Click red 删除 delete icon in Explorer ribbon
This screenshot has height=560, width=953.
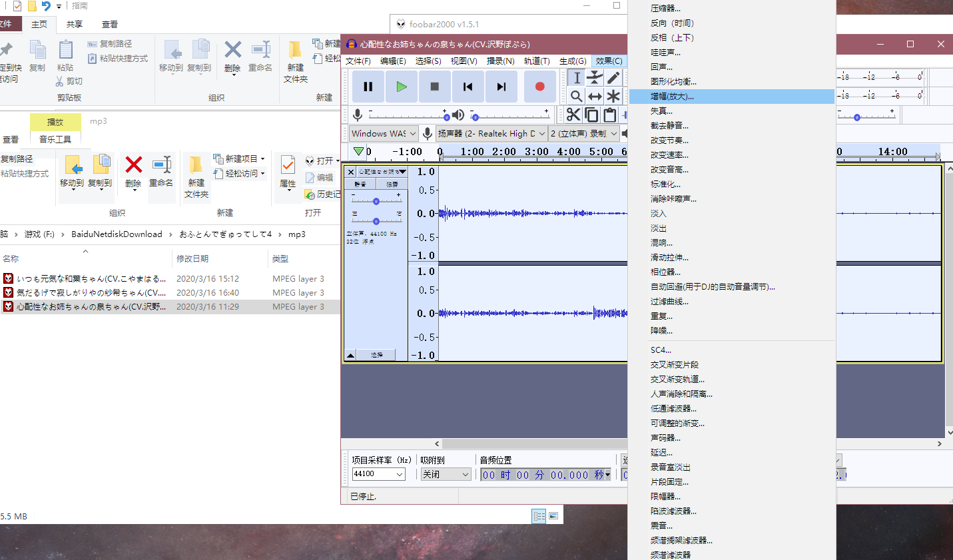click(133, 172)
